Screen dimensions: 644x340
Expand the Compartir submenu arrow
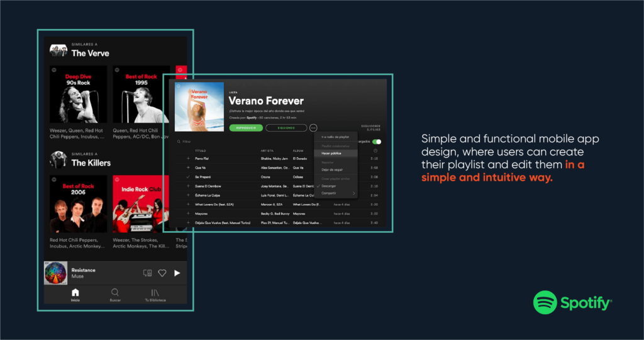click(353, 193)
